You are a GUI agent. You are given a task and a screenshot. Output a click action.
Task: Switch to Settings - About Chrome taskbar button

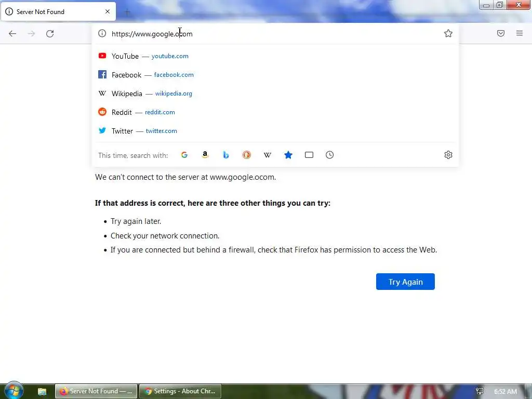(180, 391)
